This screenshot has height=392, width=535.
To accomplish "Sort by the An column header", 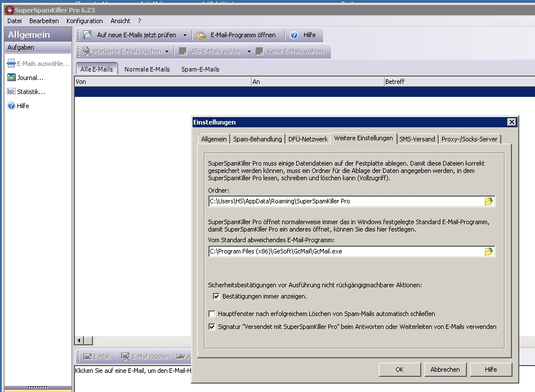I will [x=318, y=82].
